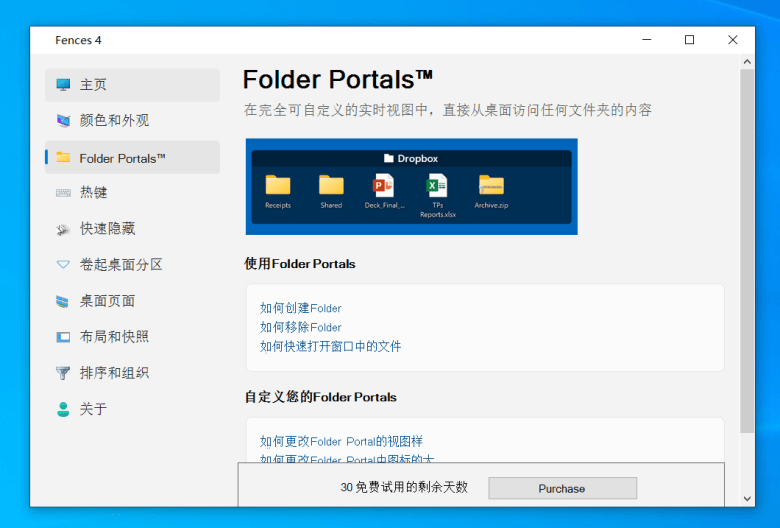Screen dimensions: 780x528
Task: Click the yellow folder icon for Folder Portals
Action: coord(63,157)
